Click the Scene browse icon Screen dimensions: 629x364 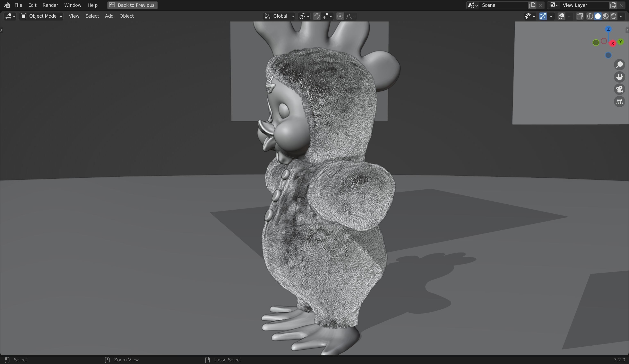(x=473, y=5)
